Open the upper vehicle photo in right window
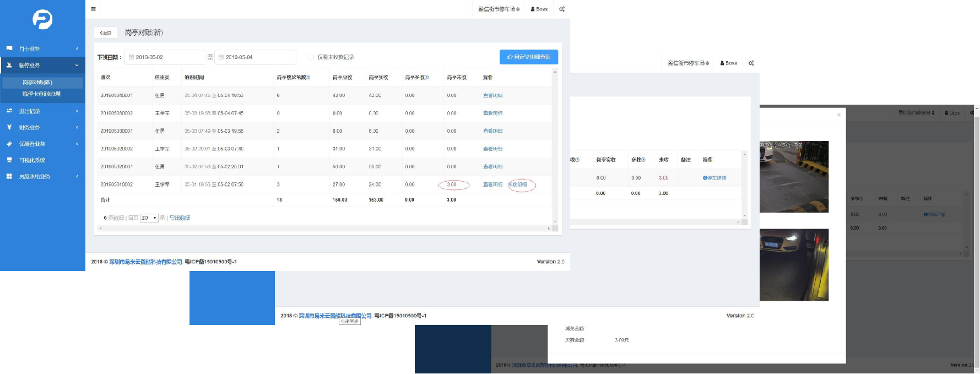 [x=794, y=177]
